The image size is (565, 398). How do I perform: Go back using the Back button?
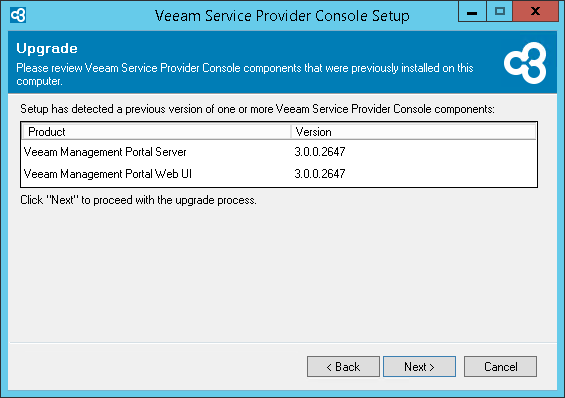[343, 367]
